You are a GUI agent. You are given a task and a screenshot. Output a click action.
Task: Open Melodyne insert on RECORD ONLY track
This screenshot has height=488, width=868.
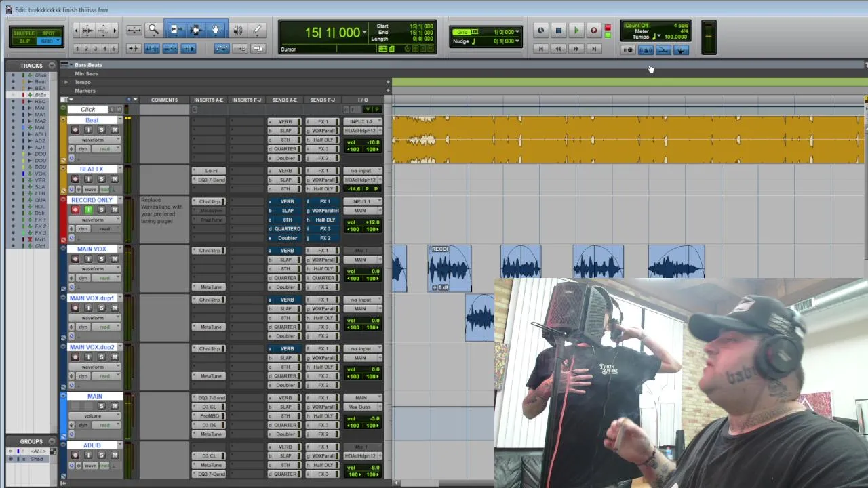[210, 211]
